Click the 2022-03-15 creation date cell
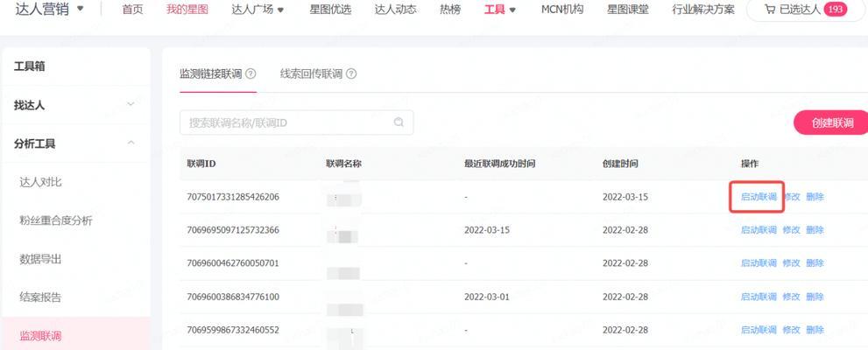The image size is (868, 350). coord(625,197)
